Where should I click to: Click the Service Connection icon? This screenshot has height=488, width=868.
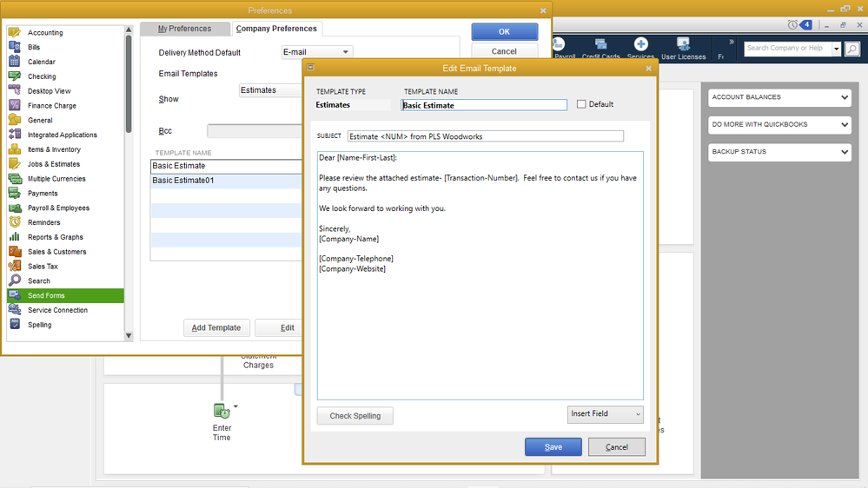(15, 310)
